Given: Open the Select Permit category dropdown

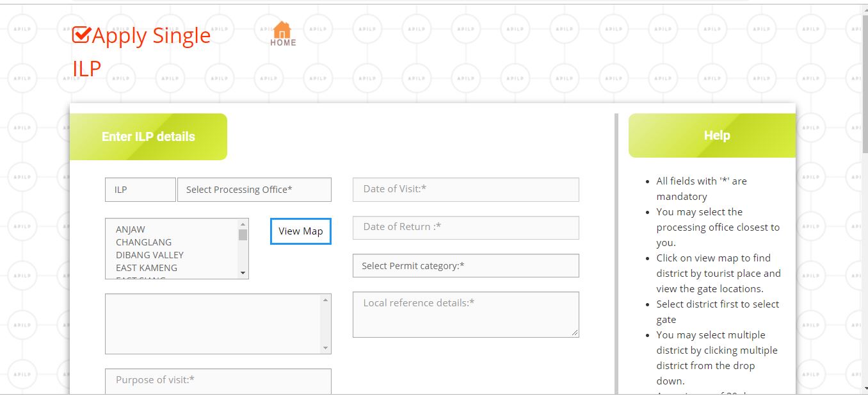Looking at the screenshot, I should pos(465,266).
